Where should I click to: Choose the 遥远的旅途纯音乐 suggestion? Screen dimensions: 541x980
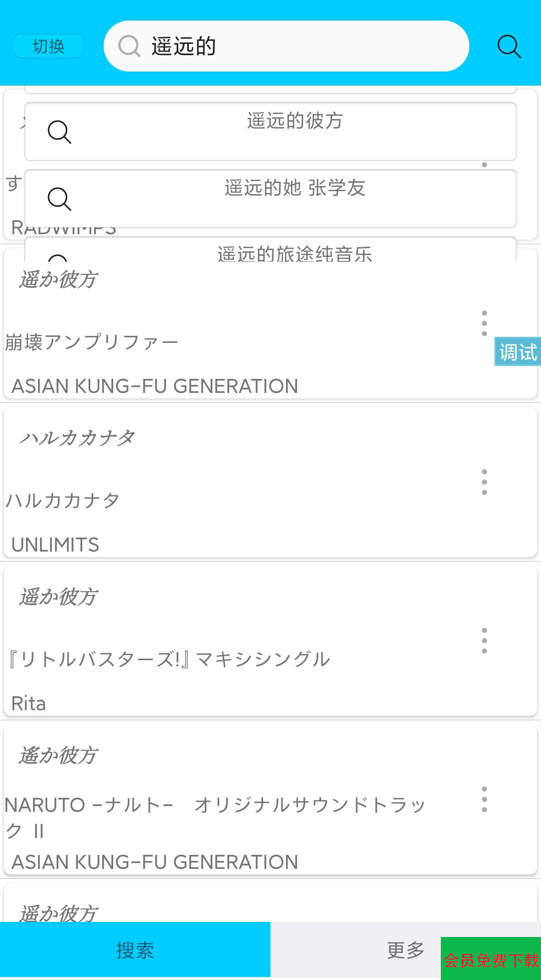295,254
